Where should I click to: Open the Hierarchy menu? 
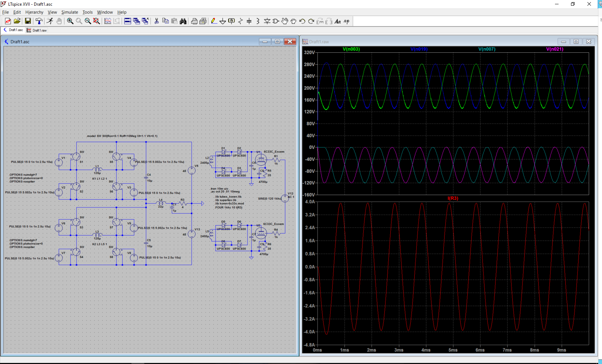[x=34, y=12]
